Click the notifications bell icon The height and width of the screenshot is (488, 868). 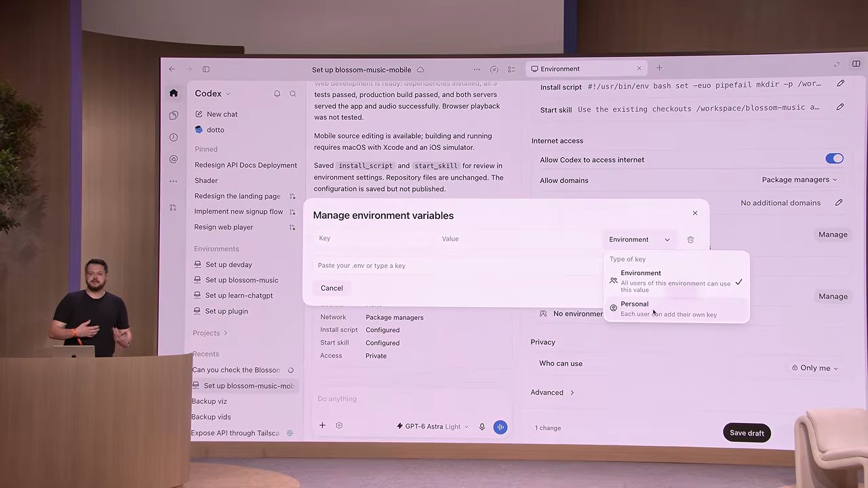click(x=277, y=94)
